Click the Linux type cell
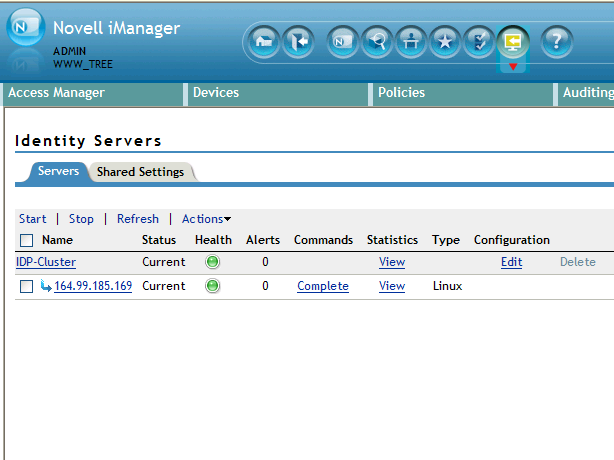Viewport: 614px width, 460px height. 448,286
